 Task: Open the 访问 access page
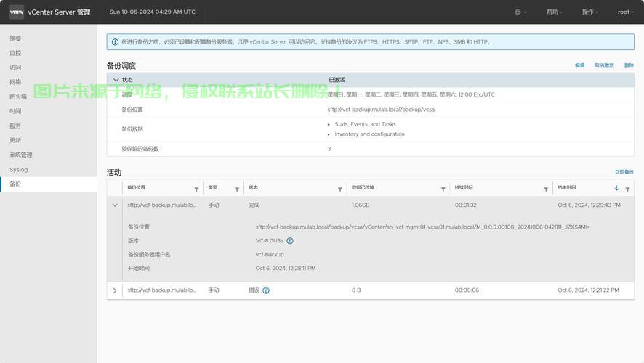[x=15, y=68]
